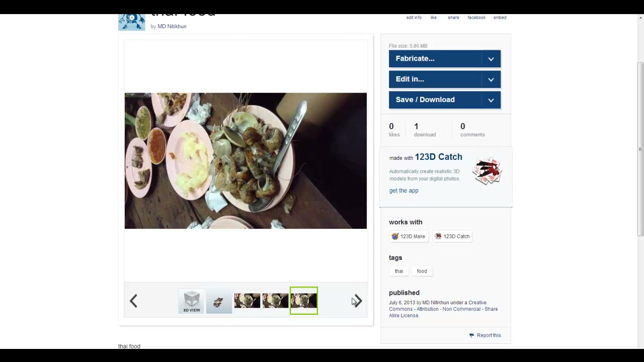This screenshot has width=644, height=362.
Task: Expand the Fabricate dropdown chevron
Action: tap(491, 59)
